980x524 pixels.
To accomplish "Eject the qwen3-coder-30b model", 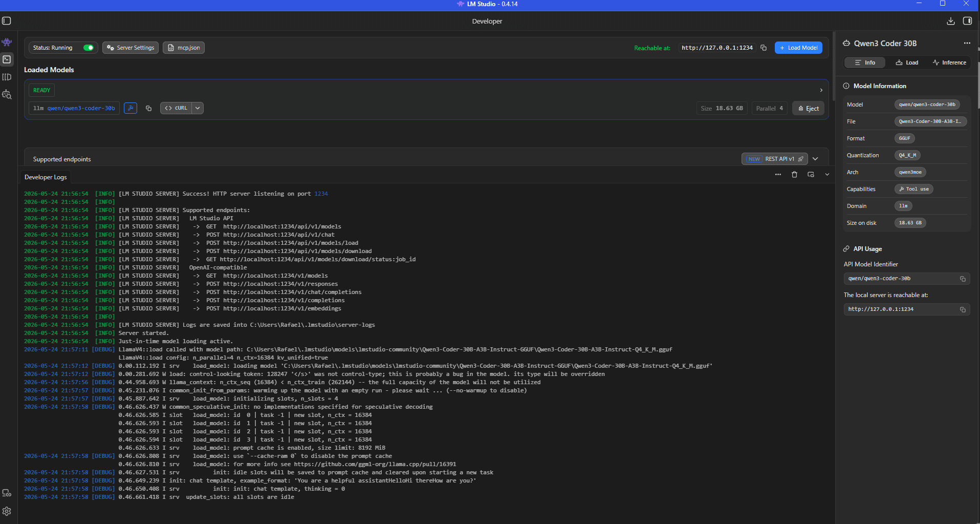I will point(808,108).
